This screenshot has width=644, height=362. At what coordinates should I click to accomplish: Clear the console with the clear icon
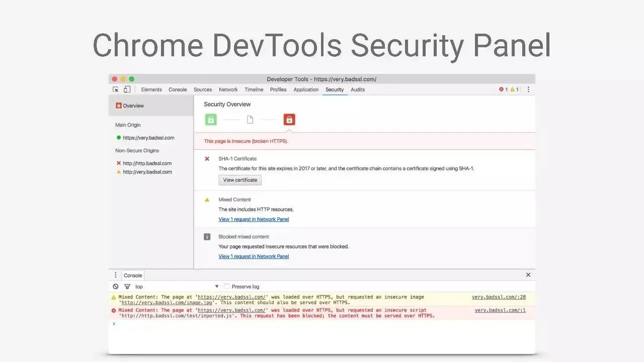coord(116,287)
